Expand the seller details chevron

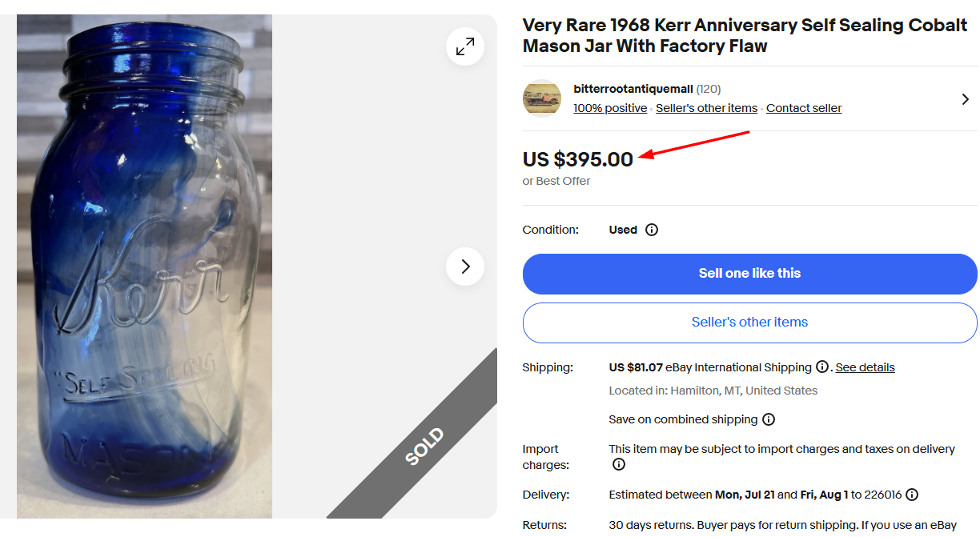965,98
